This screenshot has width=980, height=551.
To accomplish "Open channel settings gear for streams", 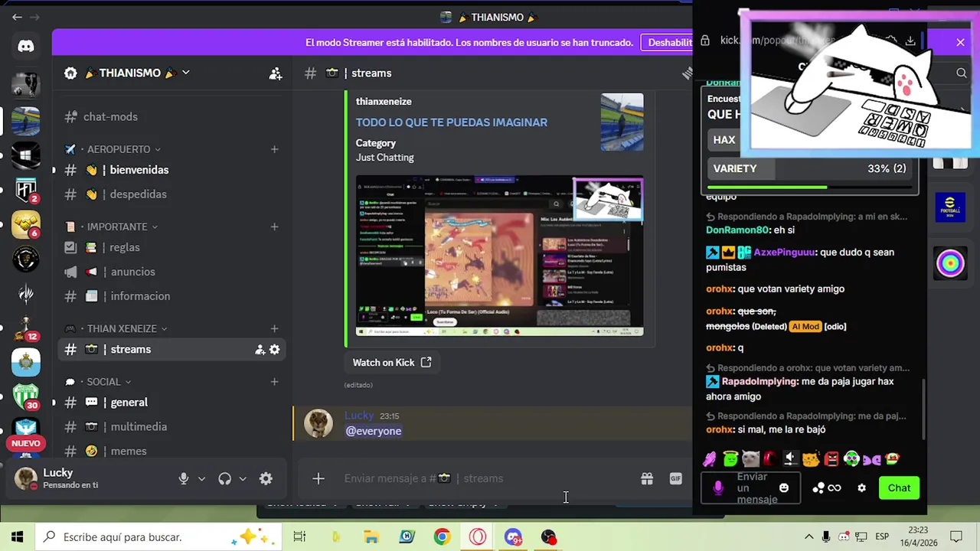I will [275, 349].
